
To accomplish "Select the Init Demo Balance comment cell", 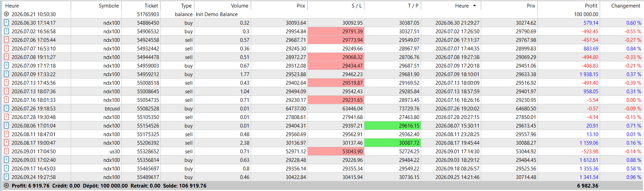I will pyautogui.click(x=217, y=14).
